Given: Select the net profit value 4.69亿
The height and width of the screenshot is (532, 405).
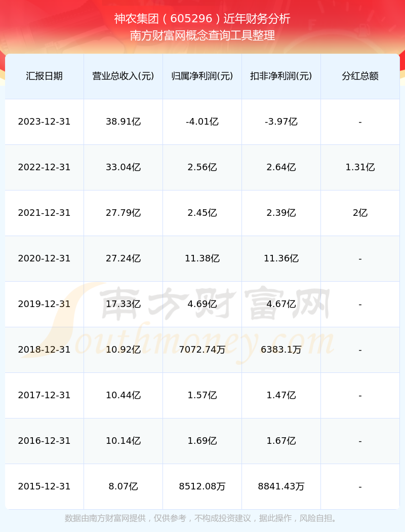Looking at the screenshot, I should click(202, 304).
